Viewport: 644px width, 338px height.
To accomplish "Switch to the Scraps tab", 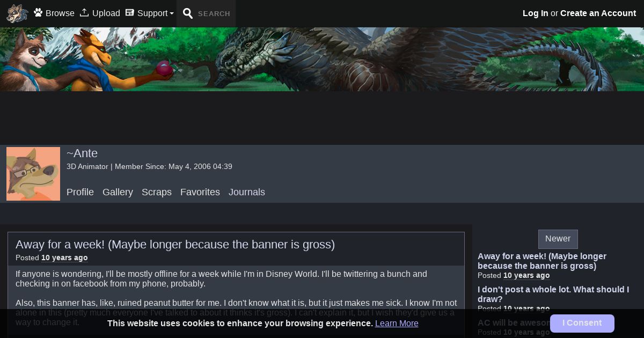I will click(x=157, y=192).
